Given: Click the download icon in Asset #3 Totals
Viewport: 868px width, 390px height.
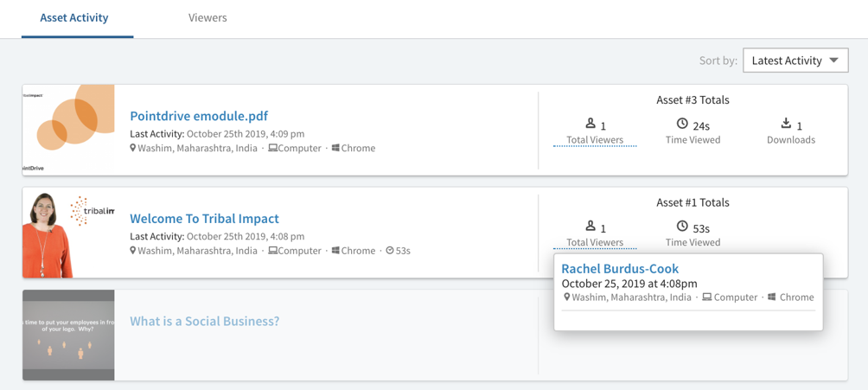Looking at the screenshot, I should tap(786, 124).
